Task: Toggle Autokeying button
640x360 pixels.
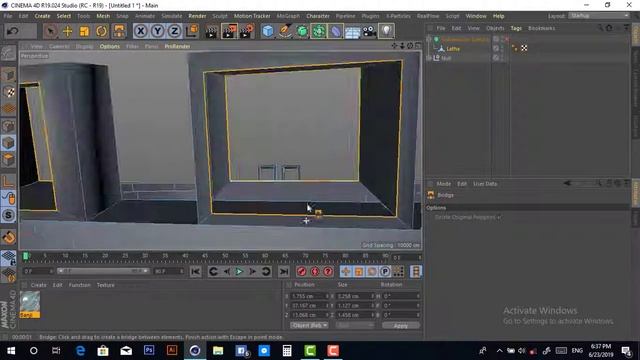Action: 315,271
